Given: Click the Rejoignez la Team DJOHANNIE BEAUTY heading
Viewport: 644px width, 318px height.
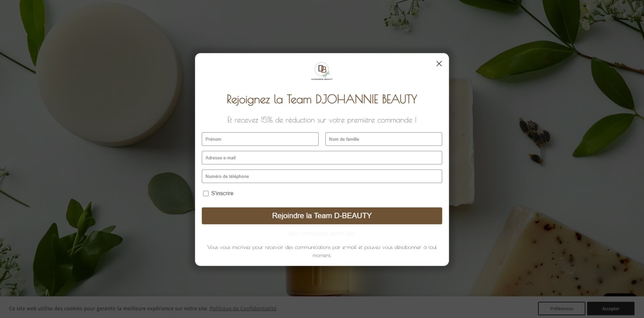Looking at the screenshot, I should point(322,99).
